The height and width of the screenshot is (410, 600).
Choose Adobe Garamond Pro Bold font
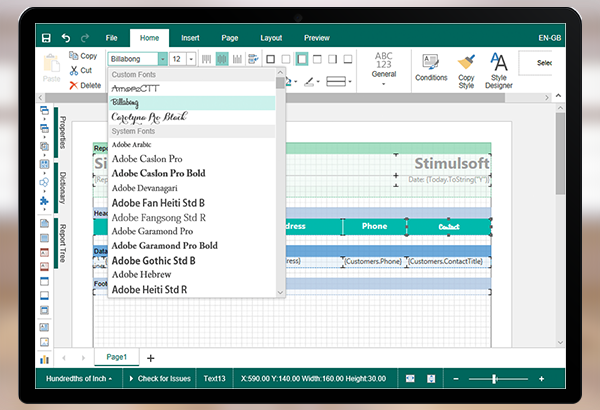(x=164, y=245)
